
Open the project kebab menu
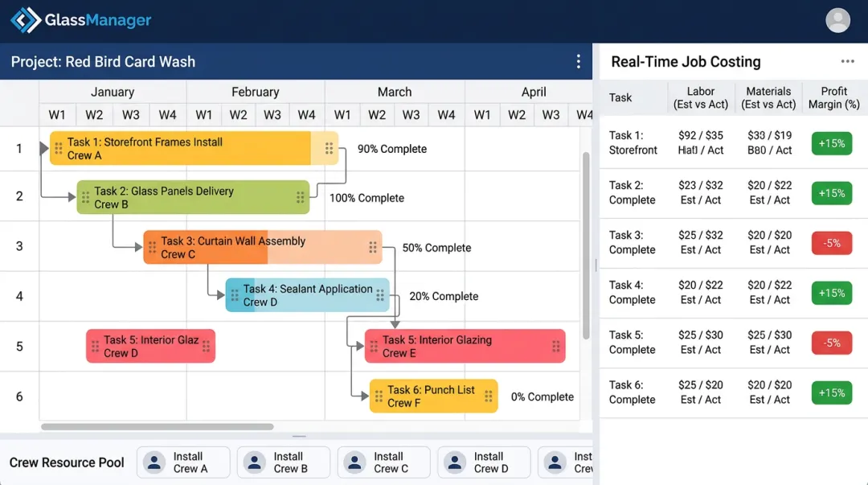[x=579, y=61]
